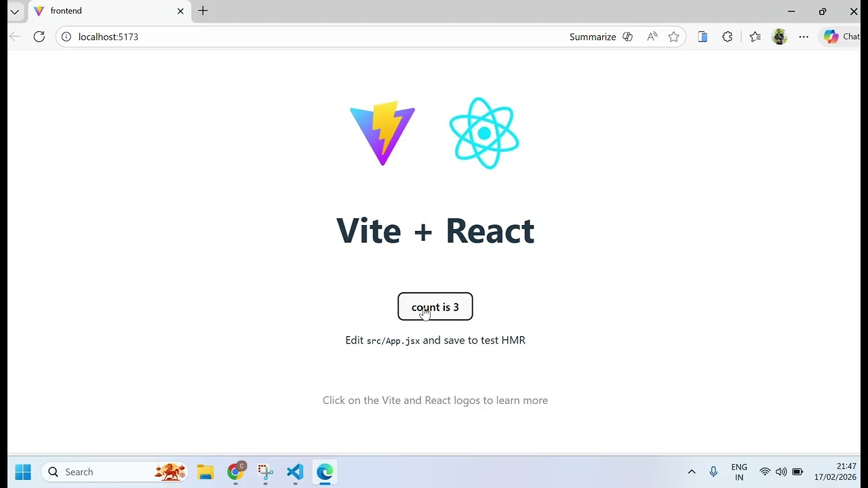Click the taskbar microphone icon

(x=713, y=472)
